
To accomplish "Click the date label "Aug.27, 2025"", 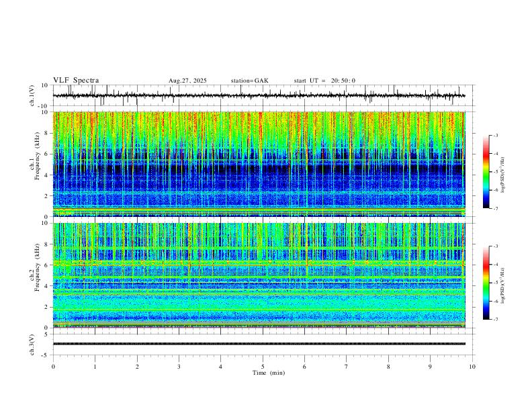I will click(187, 81).
